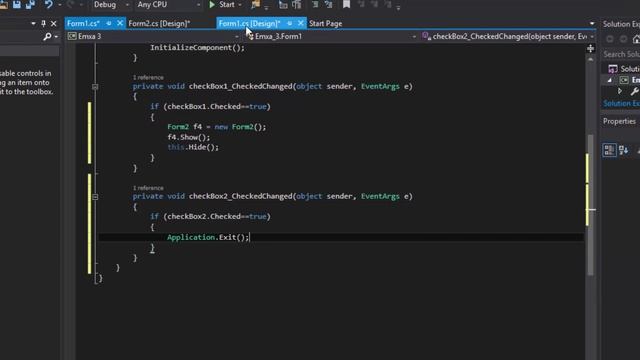Expand the Properties node with wrench icon
This screenshot has width=640, height=360.
click(x=620, y=91)
